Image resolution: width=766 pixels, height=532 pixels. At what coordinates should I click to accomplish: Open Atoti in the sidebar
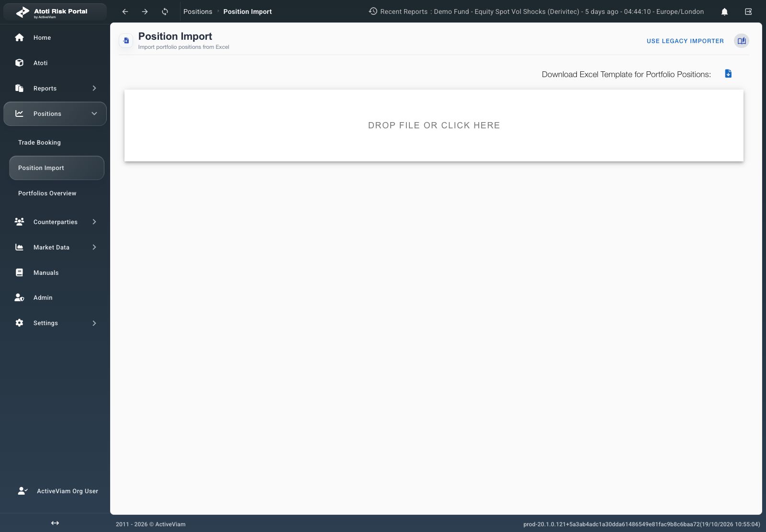coord(55,63)
